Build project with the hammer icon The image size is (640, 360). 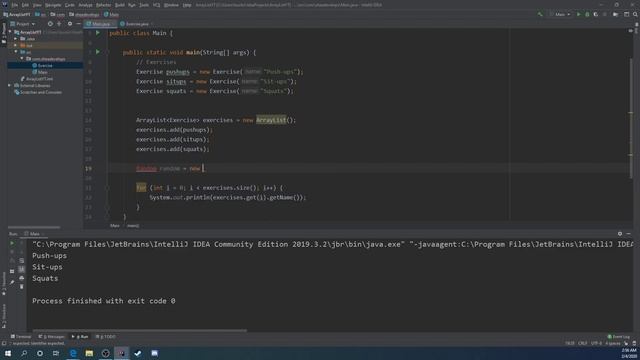click(x=540, y=14)
